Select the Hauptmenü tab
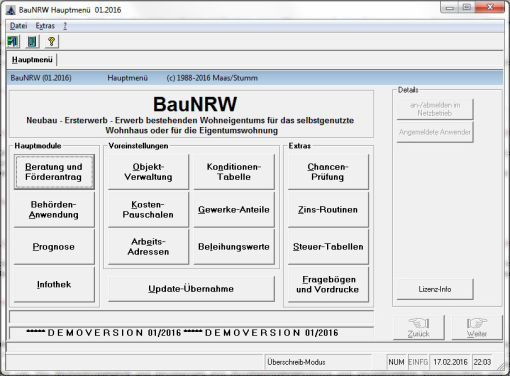 tap(32, 60)
